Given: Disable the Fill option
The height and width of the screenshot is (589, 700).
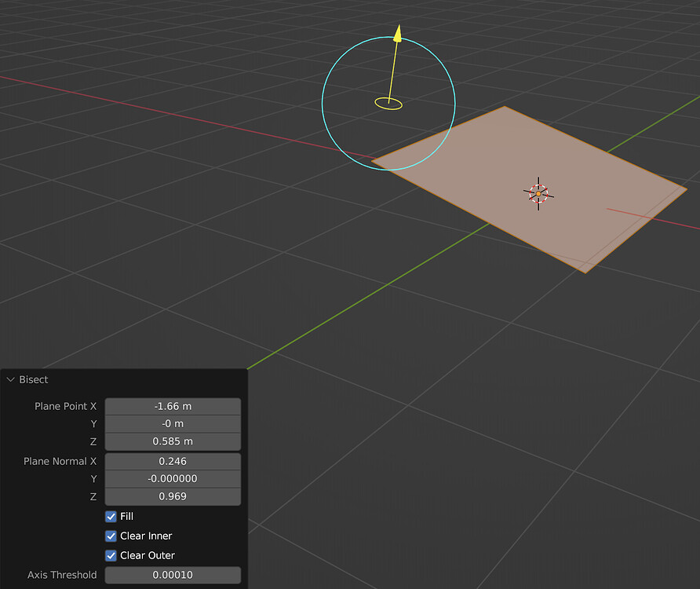Looking at the screenshot, I should click(x=111, y=516).
